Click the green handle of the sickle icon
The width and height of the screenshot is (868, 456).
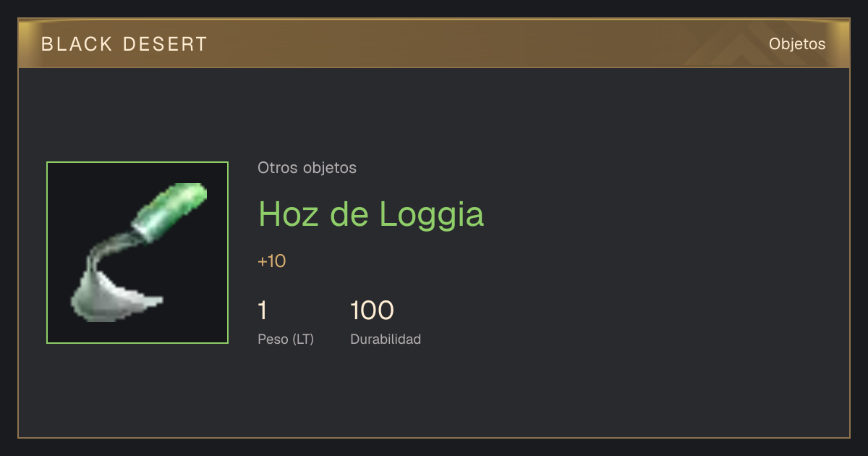169,211
